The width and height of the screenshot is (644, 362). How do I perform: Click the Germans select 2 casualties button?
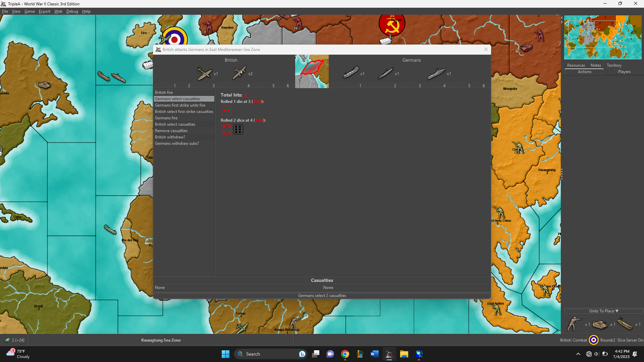click(x=322, y=295)
